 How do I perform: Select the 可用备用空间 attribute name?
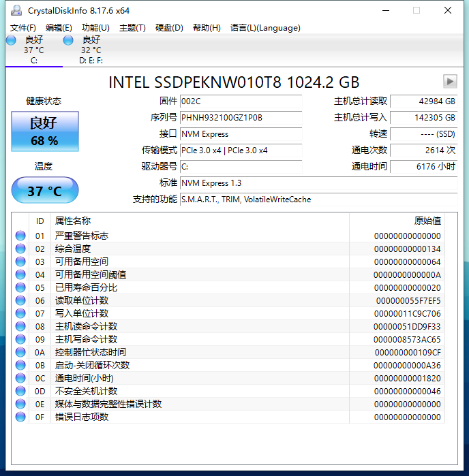[82, 261]
